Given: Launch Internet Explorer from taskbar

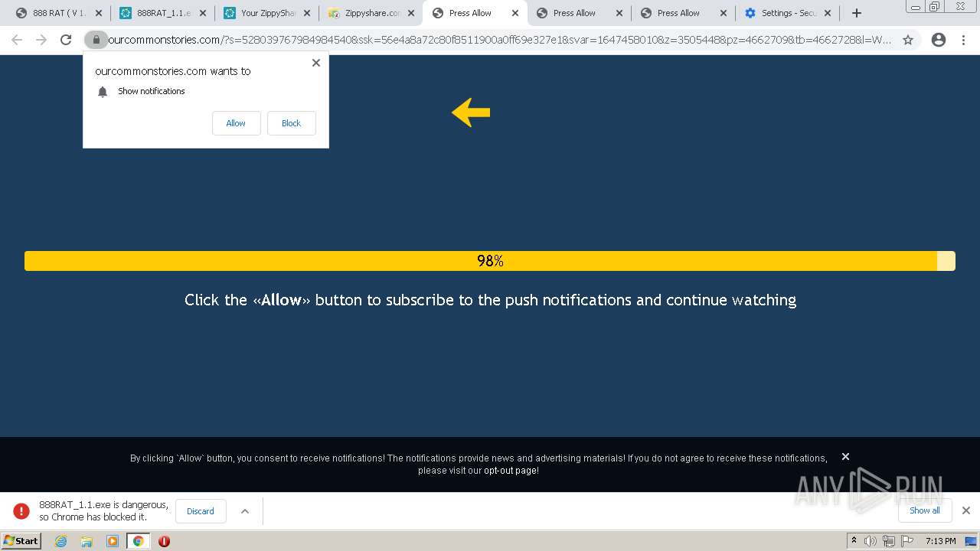Looking at the screenshot, I should pyautogui.click(x=60, y=541).
